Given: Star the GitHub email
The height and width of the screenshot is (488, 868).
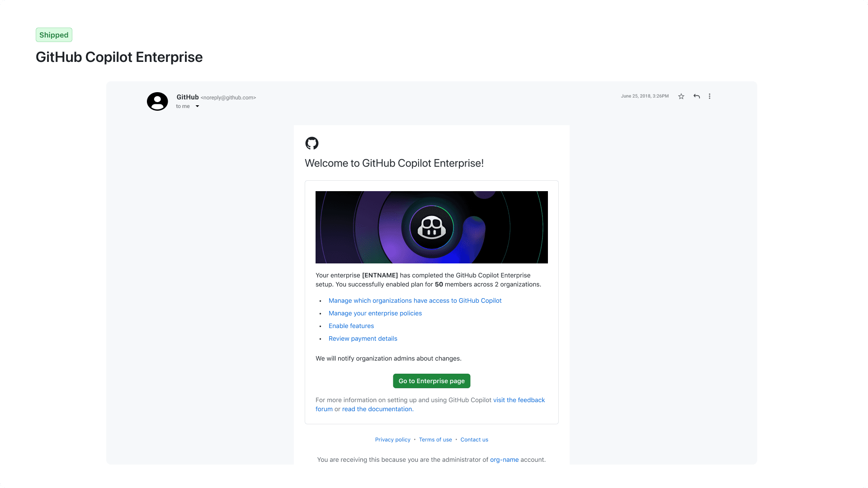Looking at the screenshot, I should pyautogui.click(x=681, y=96).
